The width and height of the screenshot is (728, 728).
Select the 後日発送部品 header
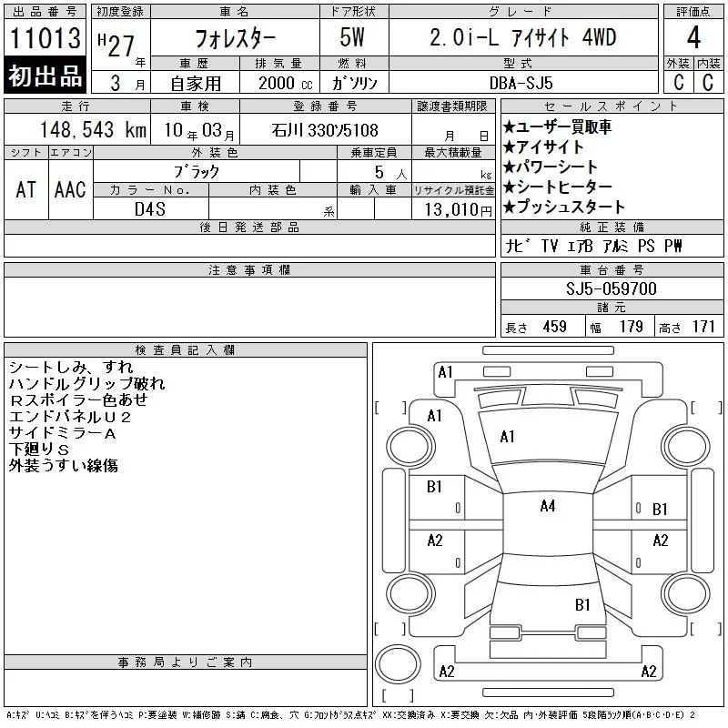click(249, 227)
